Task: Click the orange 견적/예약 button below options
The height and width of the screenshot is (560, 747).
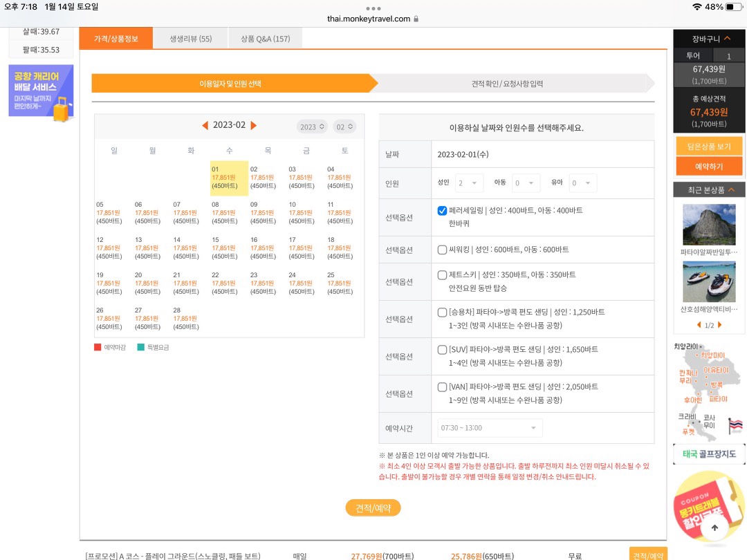Action: click(373, 508)
